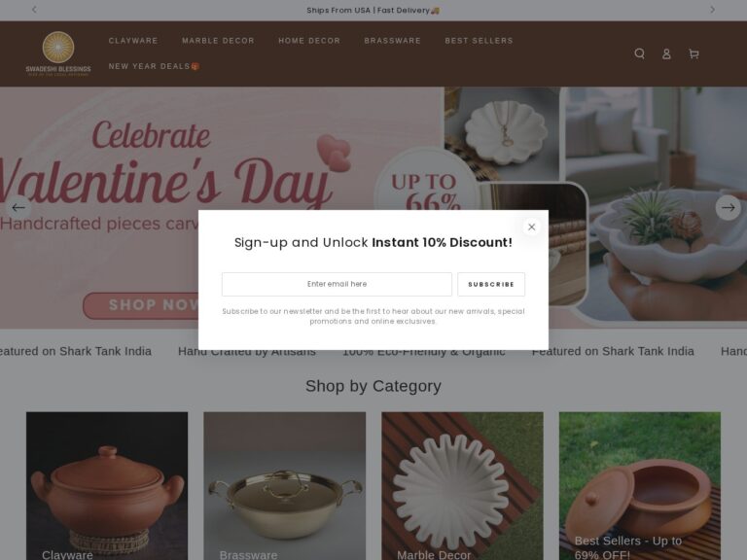Viewport: 747px width, 560px height.
Task: Open the shopping cart icon
Action: tap(694, 53)
